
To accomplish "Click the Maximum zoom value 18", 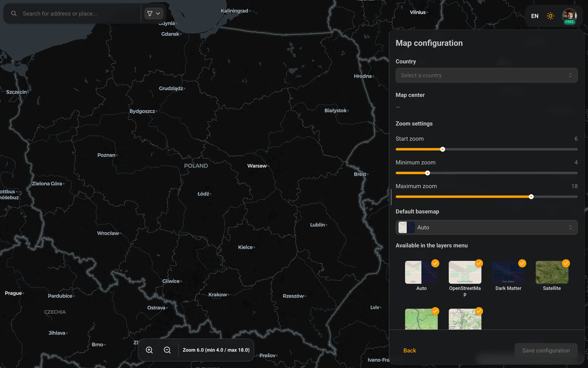I will click(574, 186).
